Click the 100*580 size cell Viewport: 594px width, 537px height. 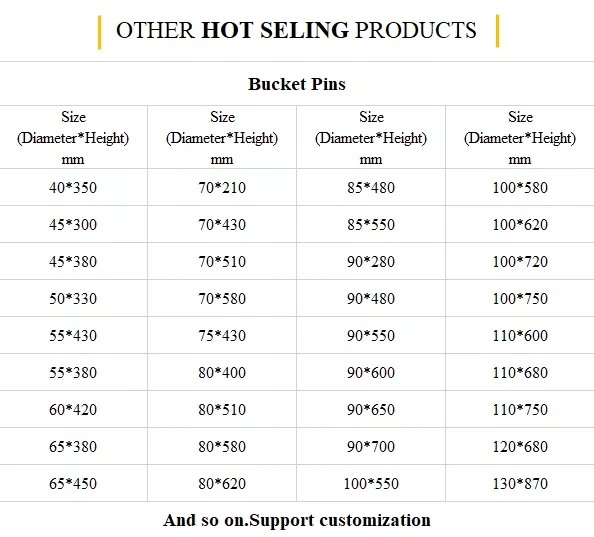[x=520, y=187]
